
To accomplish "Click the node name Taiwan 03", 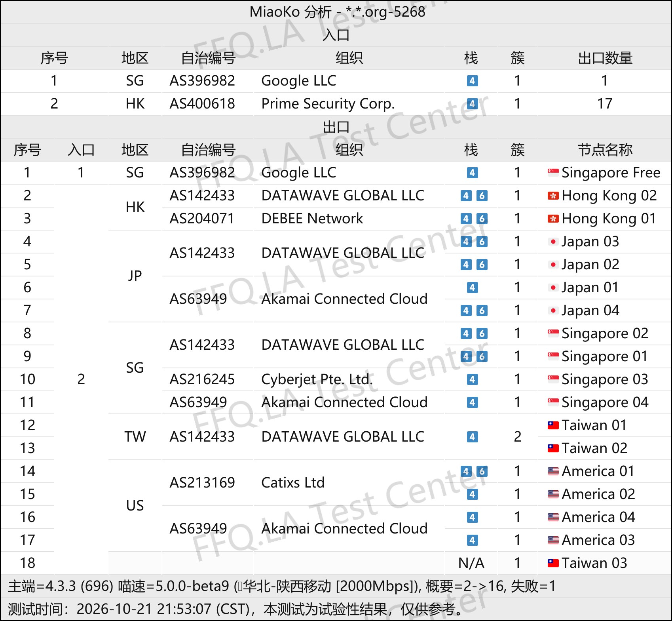I will (x=594, y=563).
